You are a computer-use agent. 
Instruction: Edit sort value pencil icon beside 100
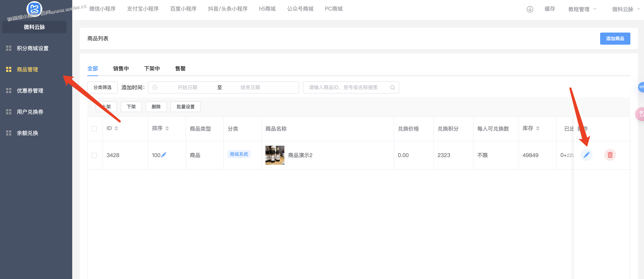164,155
